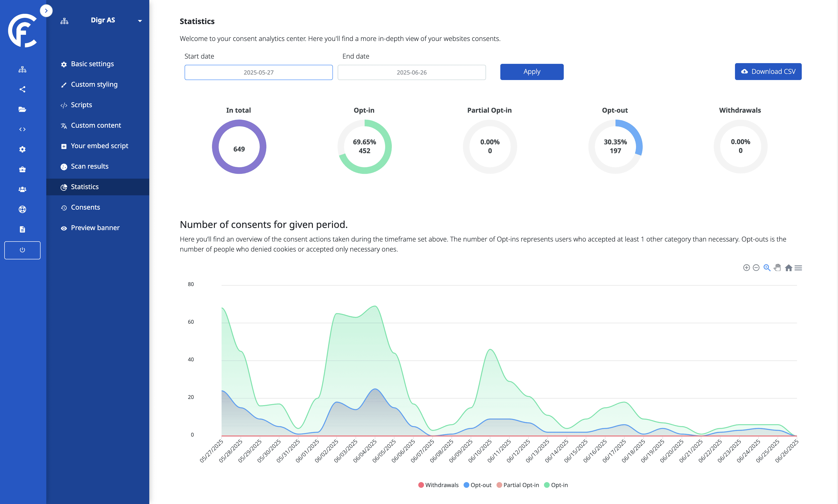838x504 pixels.
Task: Click the chart zoom-in plus icon
Action: pyautogui.click(x=746, y=268)
